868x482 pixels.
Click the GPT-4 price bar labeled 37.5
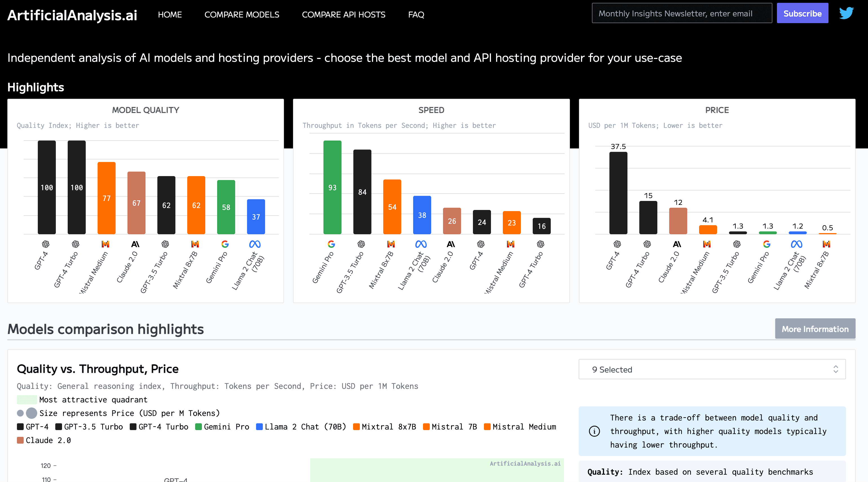(618, 193)
